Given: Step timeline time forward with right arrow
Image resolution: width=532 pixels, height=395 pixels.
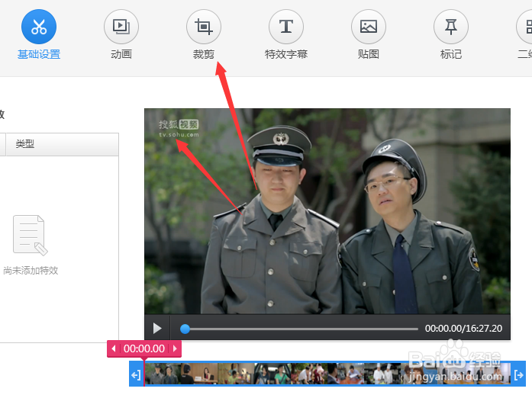Looking at the screenshot, I should click(175, 348).
